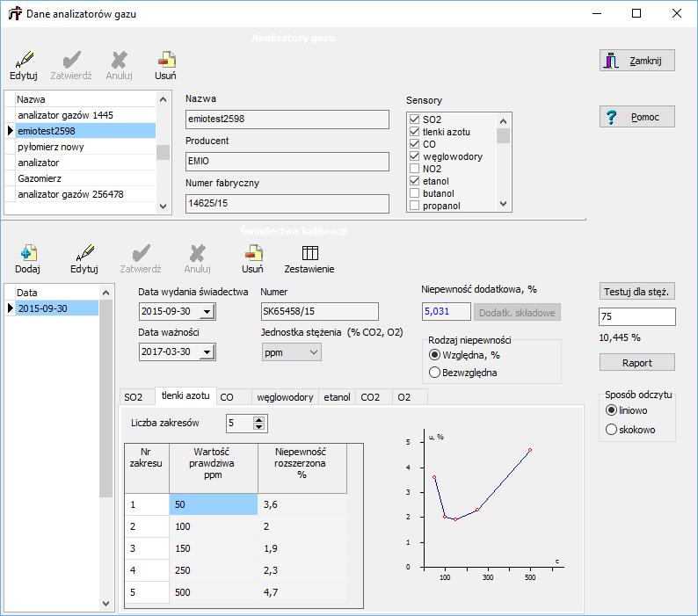This screenshot has width=698, height=616.
Task: Open Data ważności date dropdown
Action: pyautogui.click(x=207, y=352)
